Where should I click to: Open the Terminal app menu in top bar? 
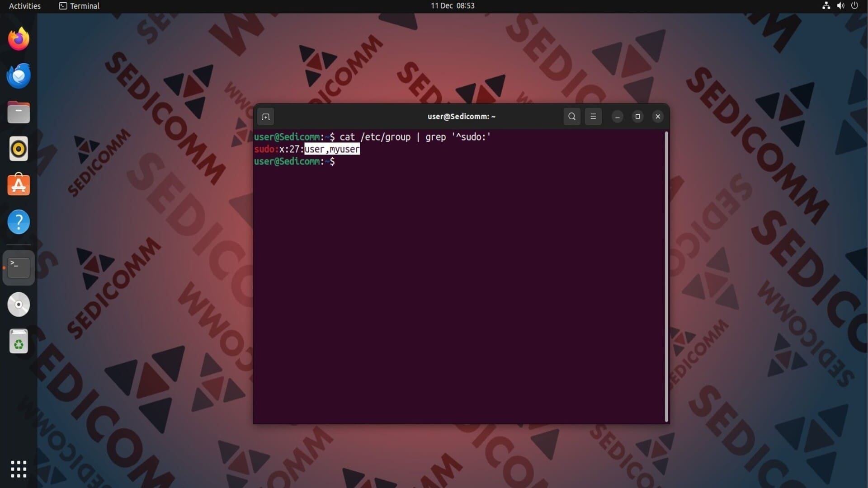coord(80,6)
